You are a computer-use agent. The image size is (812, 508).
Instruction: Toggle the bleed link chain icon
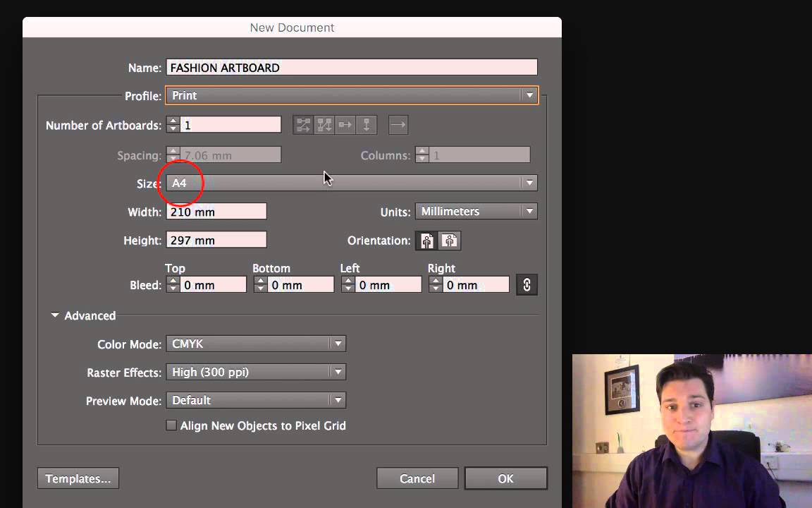527,284
